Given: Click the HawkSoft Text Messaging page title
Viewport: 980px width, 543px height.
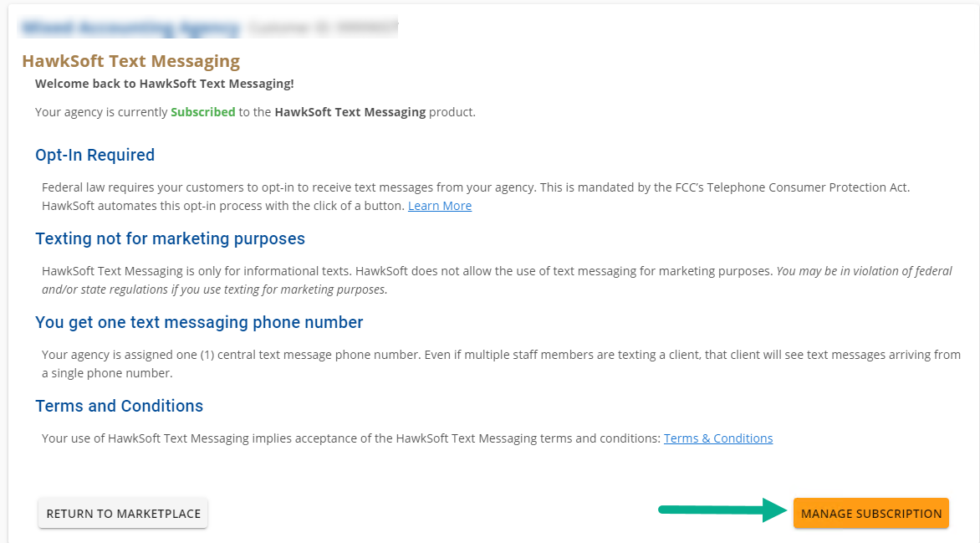Looking at the screenshot, I should (x=131, y=60).
